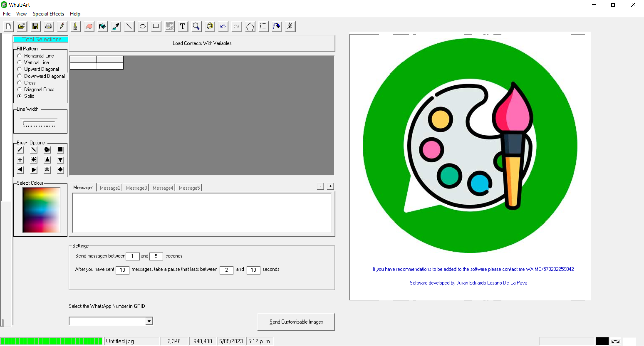Screen dimensions: 644x346
Task: Choose the star brush shape
Action: tap(47, 170)
